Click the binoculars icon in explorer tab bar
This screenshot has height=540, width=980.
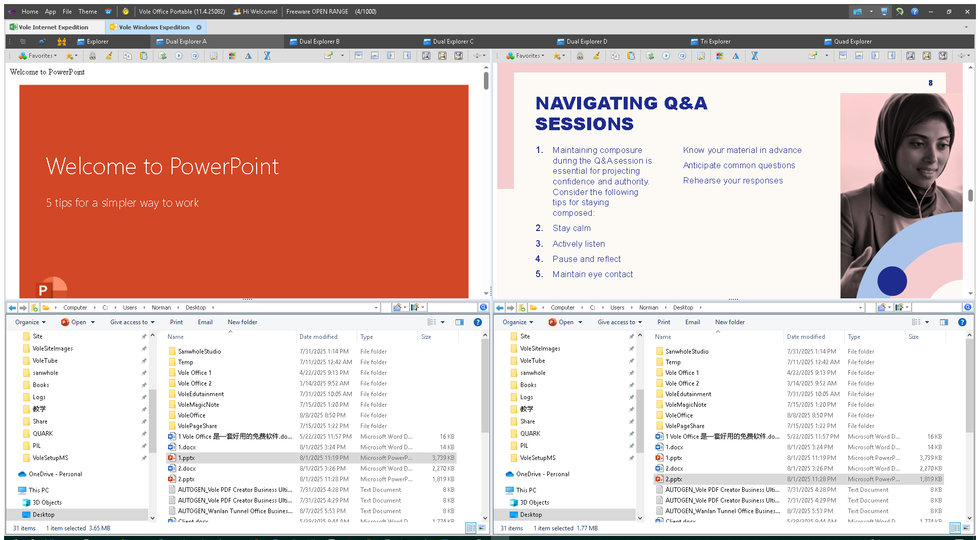(62, 42)
